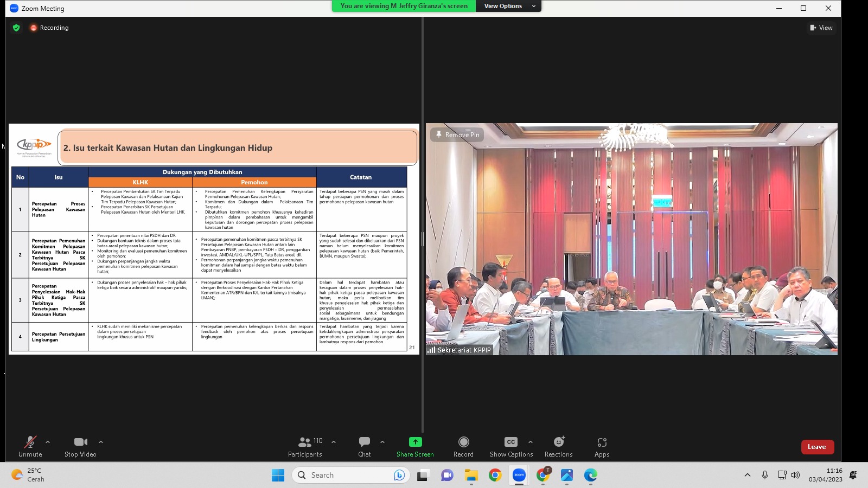
Task: Unmute the microphone
Action: (x=30, y=447)
